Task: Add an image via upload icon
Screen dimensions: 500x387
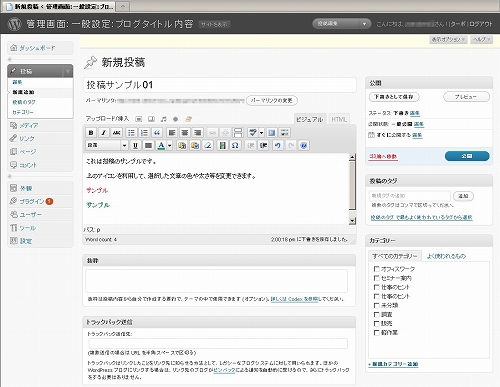Action: pos(139,119)
